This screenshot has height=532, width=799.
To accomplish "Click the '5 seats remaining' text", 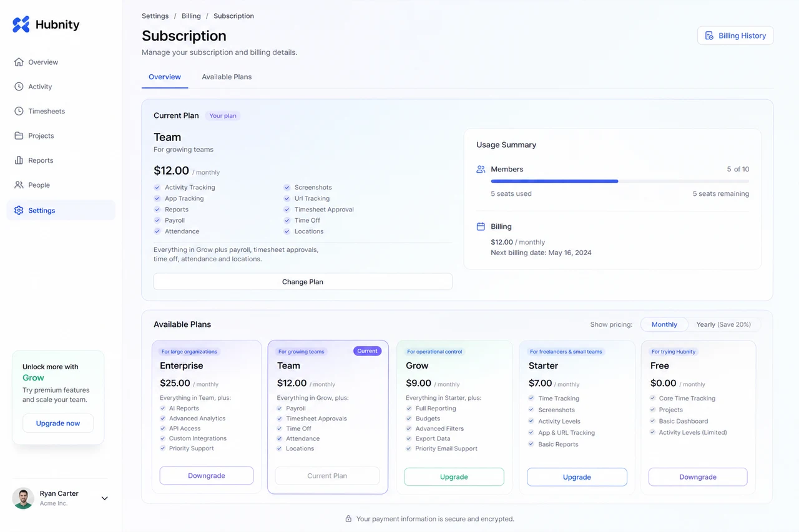I will pos(721,193).
